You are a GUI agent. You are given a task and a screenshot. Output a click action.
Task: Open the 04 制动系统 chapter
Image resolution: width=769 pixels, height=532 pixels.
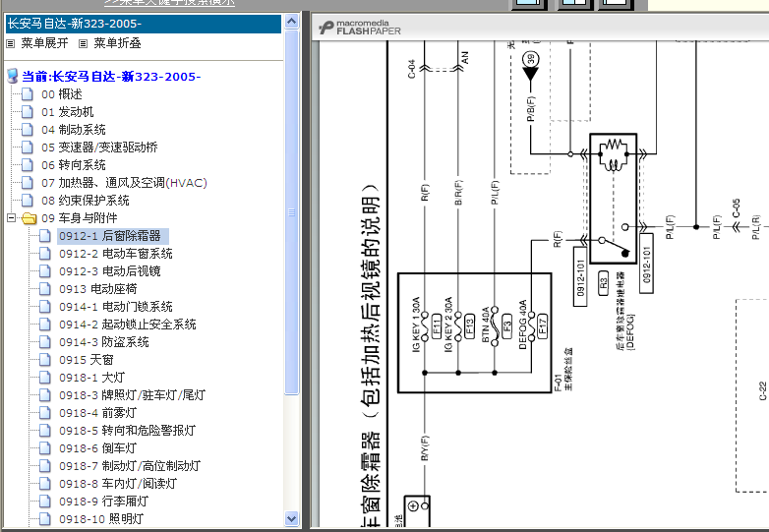(x=74, y=130)
